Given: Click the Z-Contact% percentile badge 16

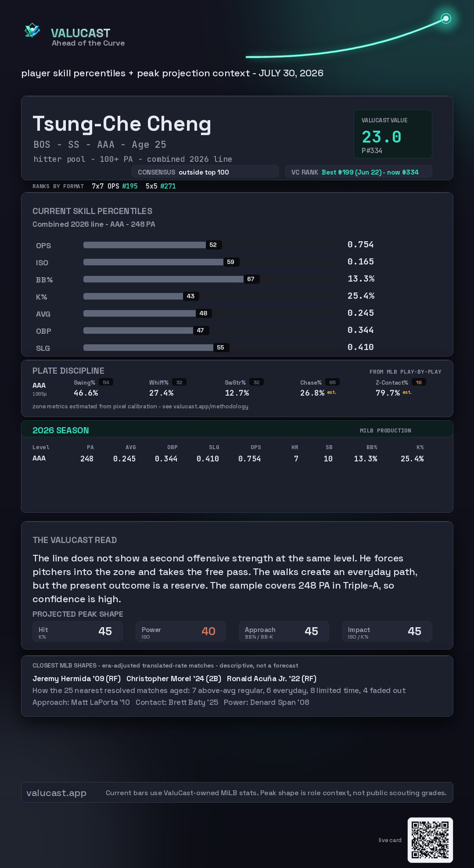Looking at the screenshot, I should (x=419, y=382).
